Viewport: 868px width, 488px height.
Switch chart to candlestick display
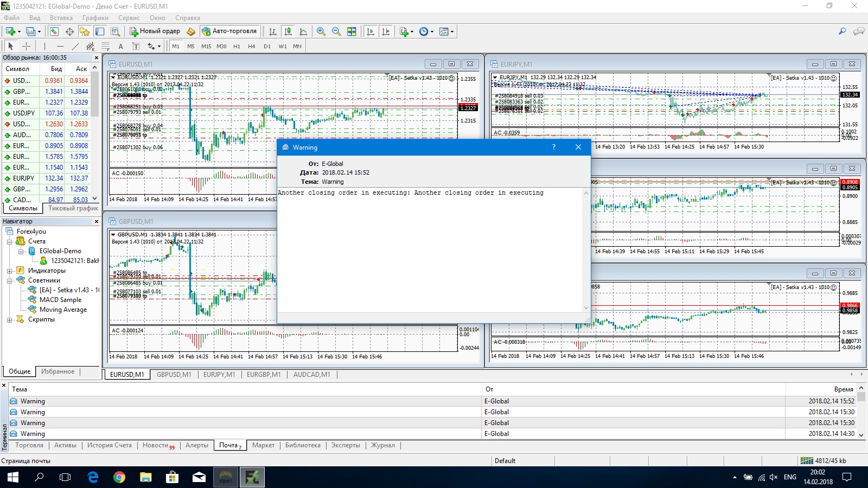[288, 31]
